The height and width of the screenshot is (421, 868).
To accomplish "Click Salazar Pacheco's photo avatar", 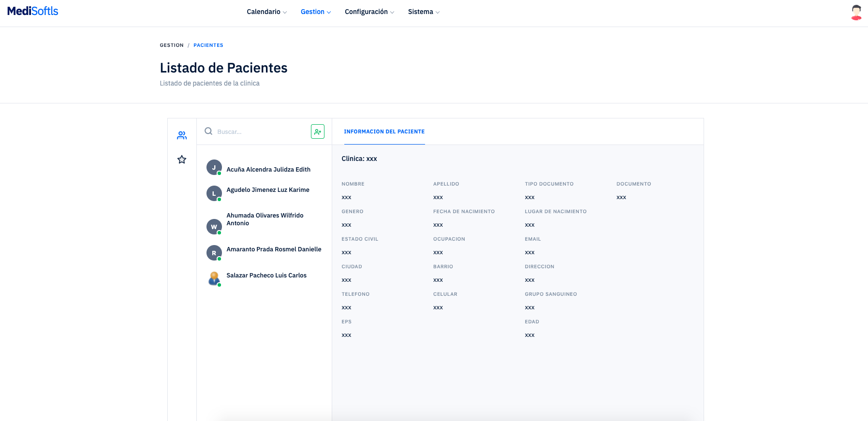I will pyautogui.click(x=214, y=278).
